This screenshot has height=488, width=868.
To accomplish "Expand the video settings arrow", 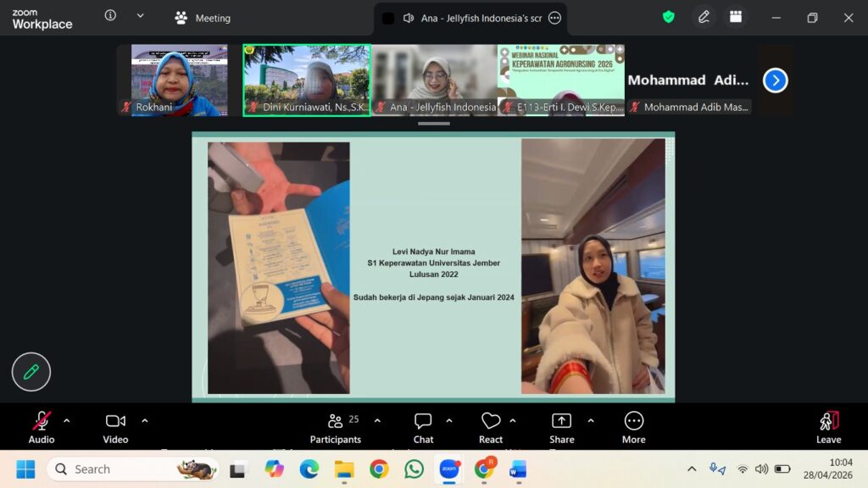I will [144, 420].
